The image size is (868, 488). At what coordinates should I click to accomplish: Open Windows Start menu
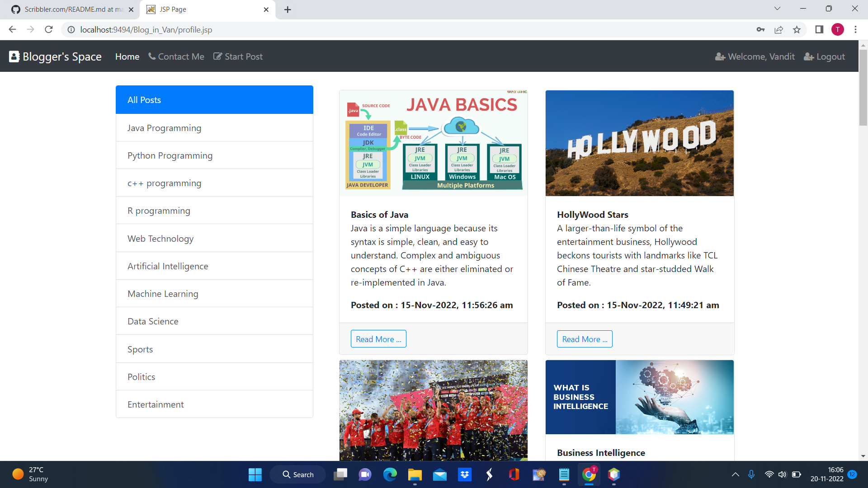click(255, 474)
